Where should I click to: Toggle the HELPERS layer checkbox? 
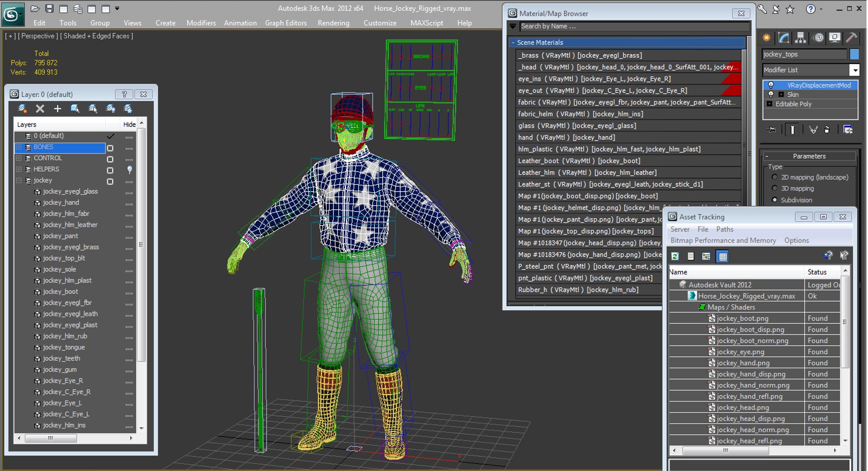(110, 170)
